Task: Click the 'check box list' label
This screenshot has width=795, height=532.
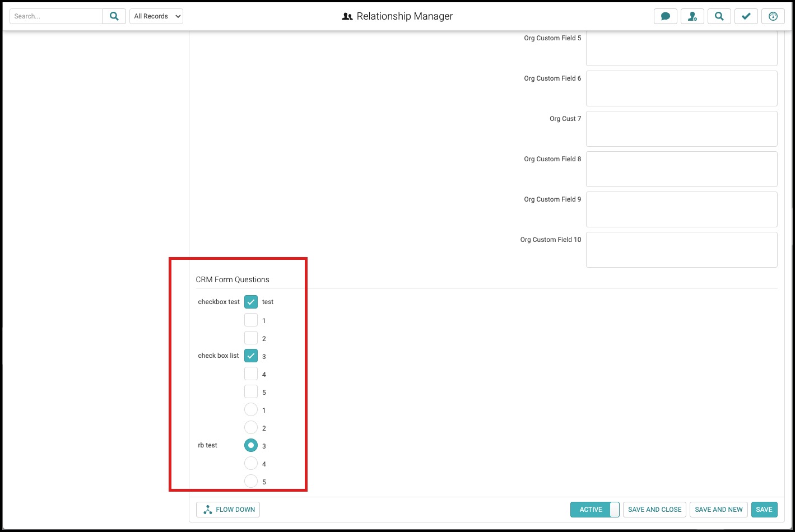Action: click(218, 356)
